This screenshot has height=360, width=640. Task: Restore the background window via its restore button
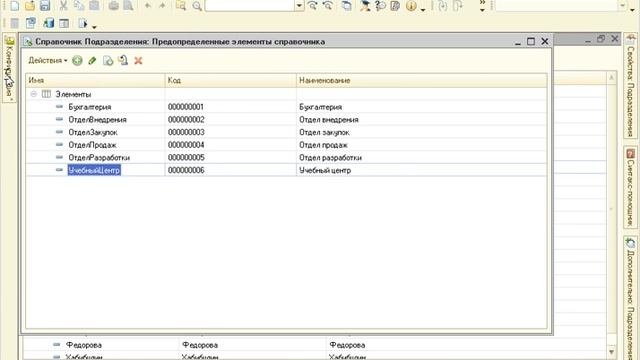[600, 39]
